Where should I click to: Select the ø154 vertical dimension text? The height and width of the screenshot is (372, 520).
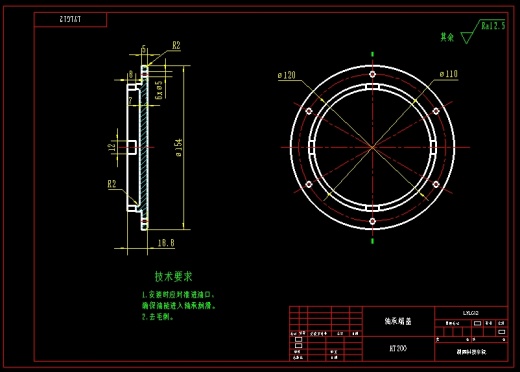(179, 147)
